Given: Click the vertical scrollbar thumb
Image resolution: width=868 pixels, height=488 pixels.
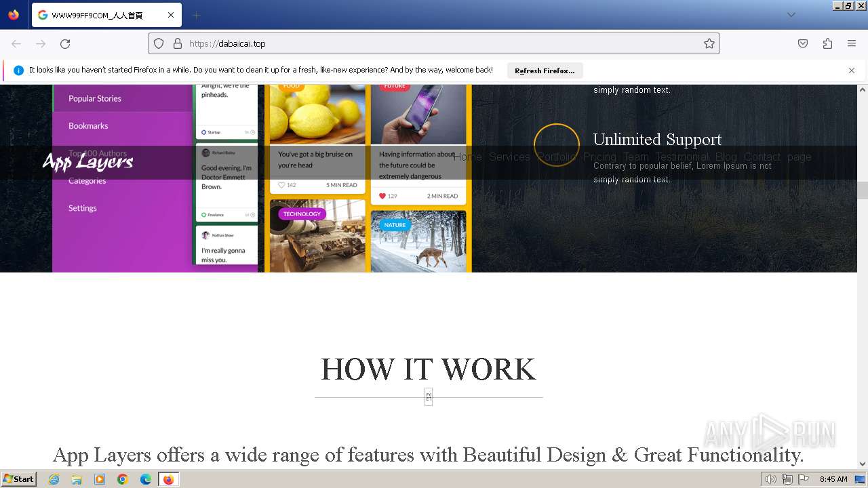Looking at the screenshot, I should 863,190.
